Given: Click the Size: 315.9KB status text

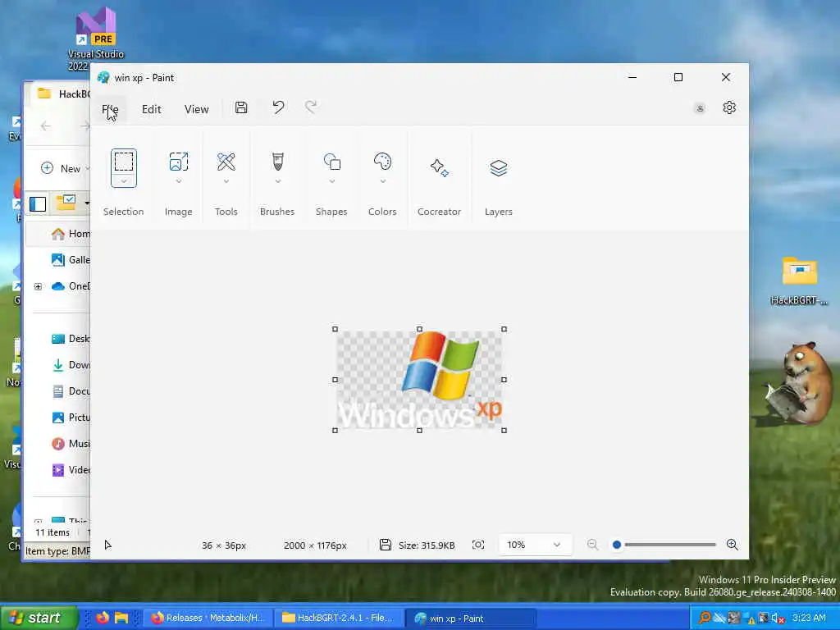Looking at the screenshot, I should (427, 546).
